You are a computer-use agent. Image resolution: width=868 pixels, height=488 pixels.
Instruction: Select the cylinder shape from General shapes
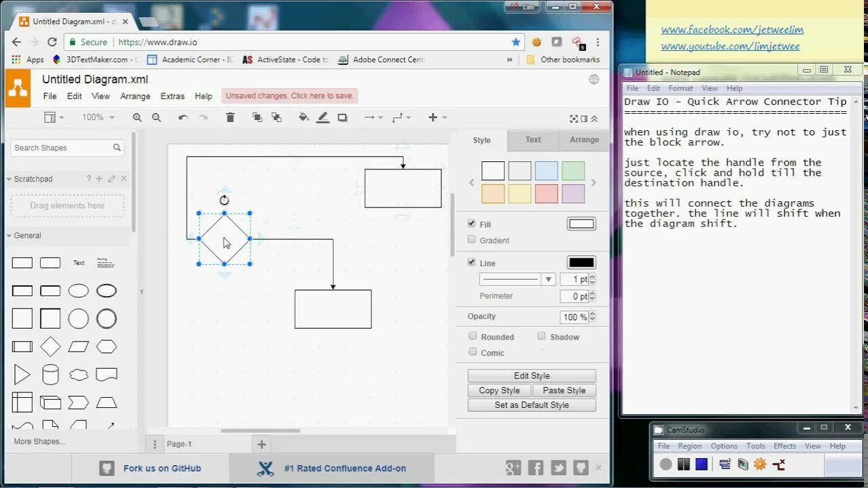50,374
